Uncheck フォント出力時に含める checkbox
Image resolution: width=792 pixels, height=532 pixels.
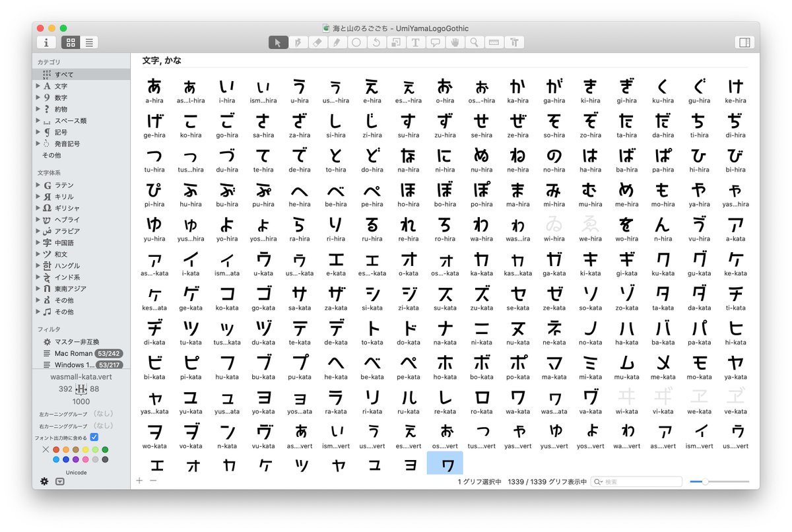click(94, 437)
